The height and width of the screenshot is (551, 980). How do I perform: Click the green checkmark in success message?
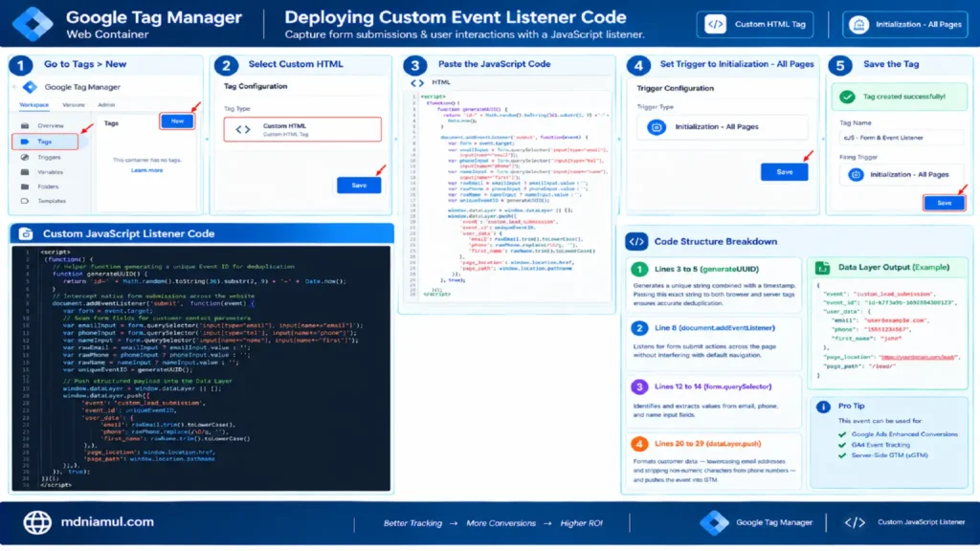[847, 97]
